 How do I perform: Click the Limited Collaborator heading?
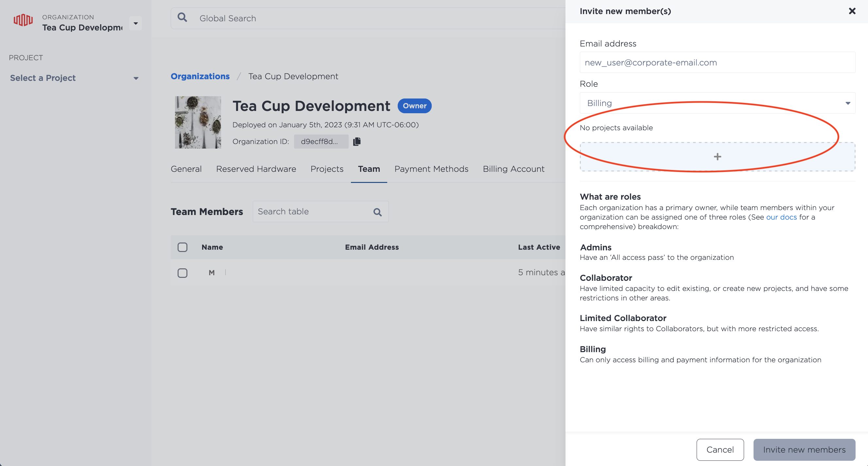pyautogui.click(x=623, y=318)
